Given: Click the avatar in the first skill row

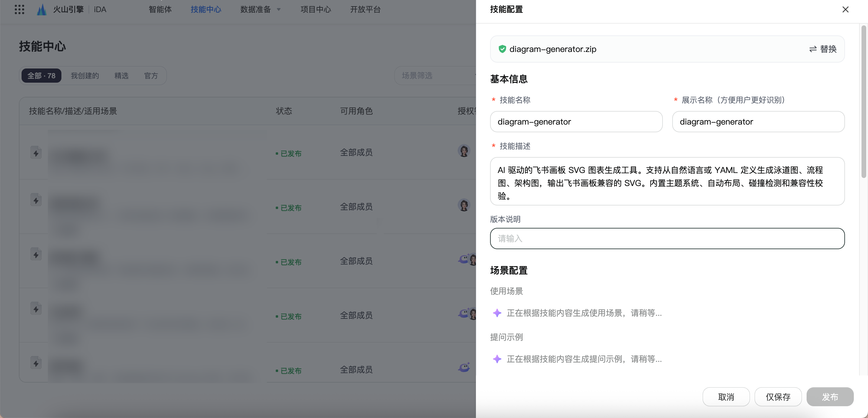Looking at the screenshot, I should click(x=464, y=151).
